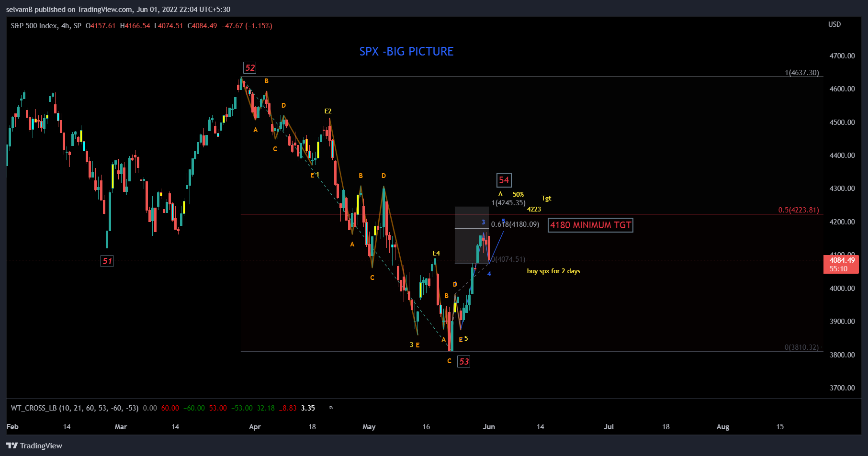Click the 1(4637.30) fib level label
This screenshot has height=456, width=868.
[802, 73]
